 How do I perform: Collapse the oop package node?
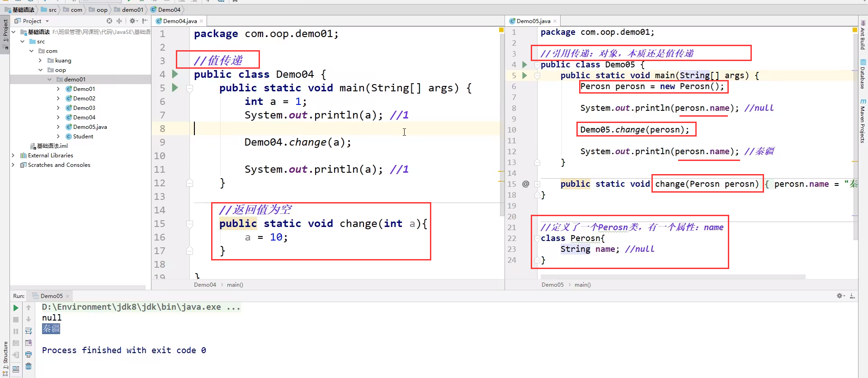click(x=41, y=70)
